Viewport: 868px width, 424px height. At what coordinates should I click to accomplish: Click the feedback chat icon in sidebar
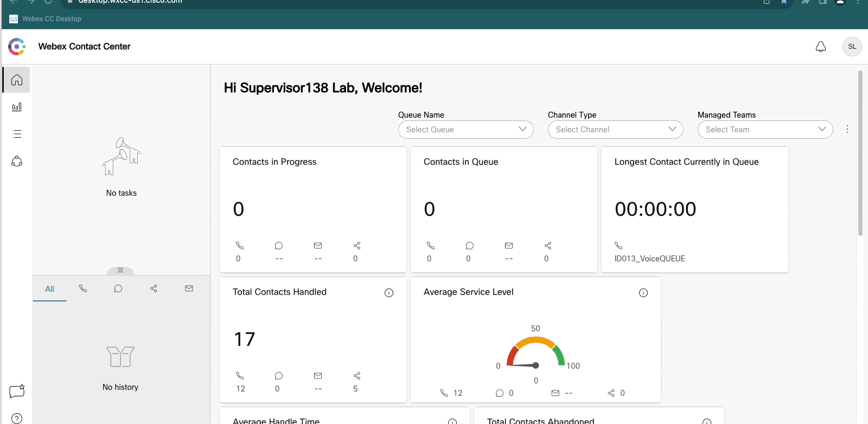17,391
